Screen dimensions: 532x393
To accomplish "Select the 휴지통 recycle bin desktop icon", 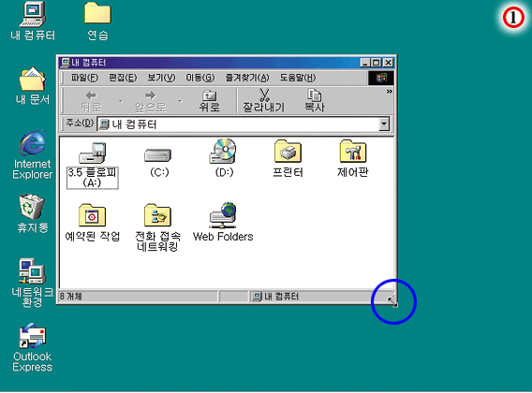I will pos(32,213).
